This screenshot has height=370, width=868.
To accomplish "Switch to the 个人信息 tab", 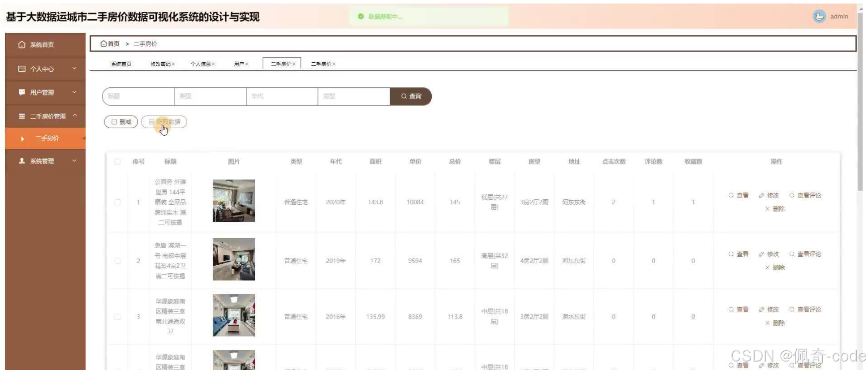I will pyautogui.click(x=200, y=64).
